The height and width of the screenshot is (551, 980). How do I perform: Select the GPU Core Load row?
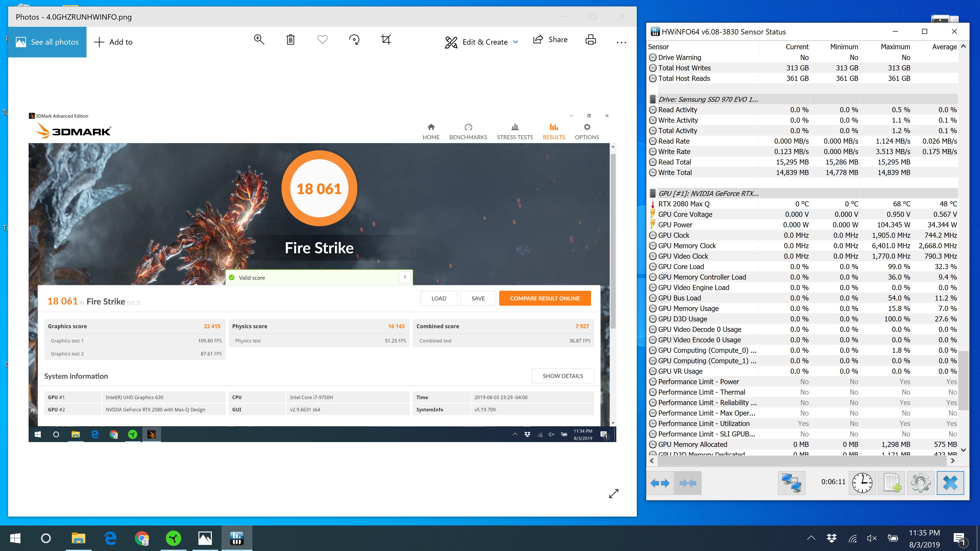(x=802, y=267)
